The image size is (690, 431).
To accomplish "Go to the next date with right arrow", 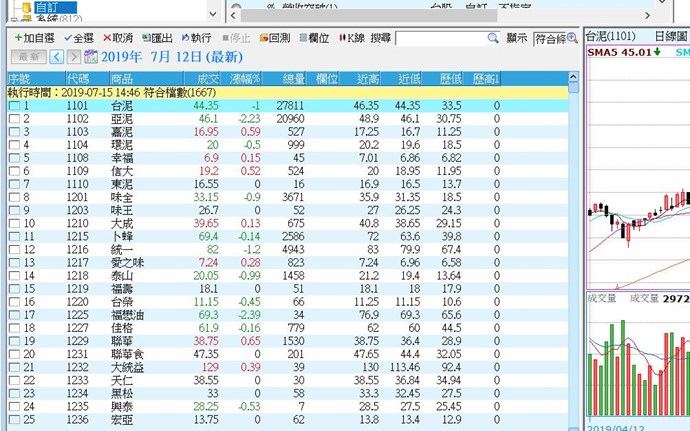I will [73, 57].
